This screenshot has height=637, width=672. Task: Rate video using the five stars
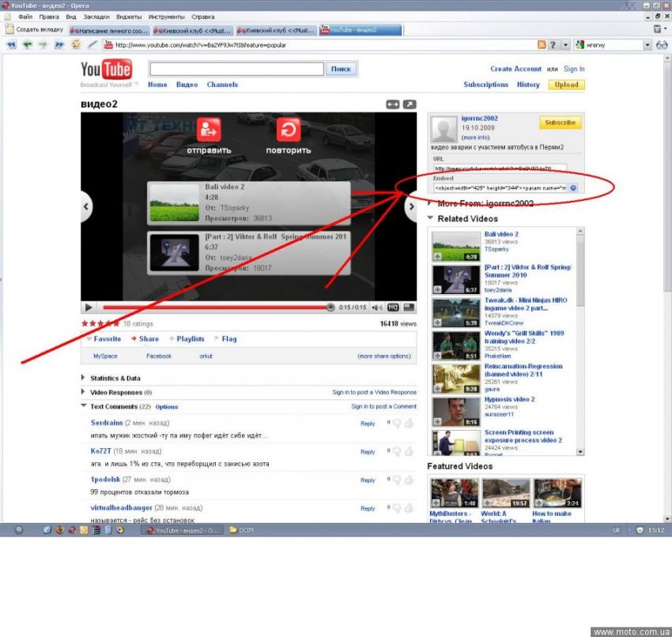coord(100,323)
